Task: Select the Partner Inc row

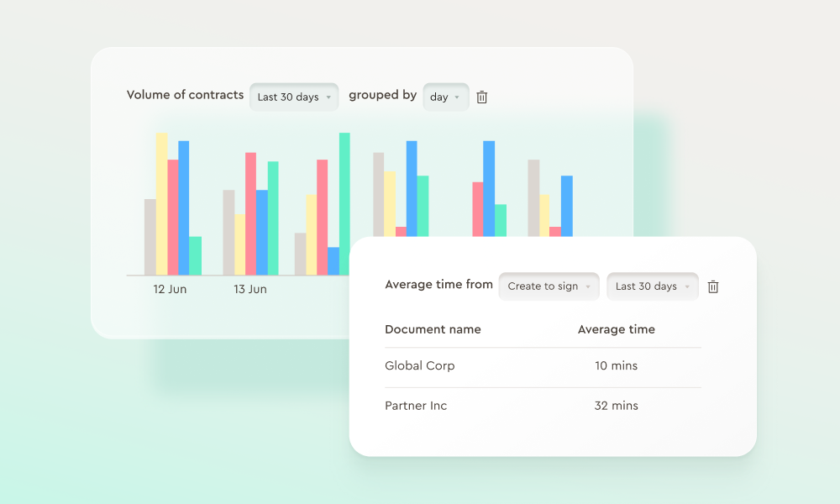Action: [416, 406]
